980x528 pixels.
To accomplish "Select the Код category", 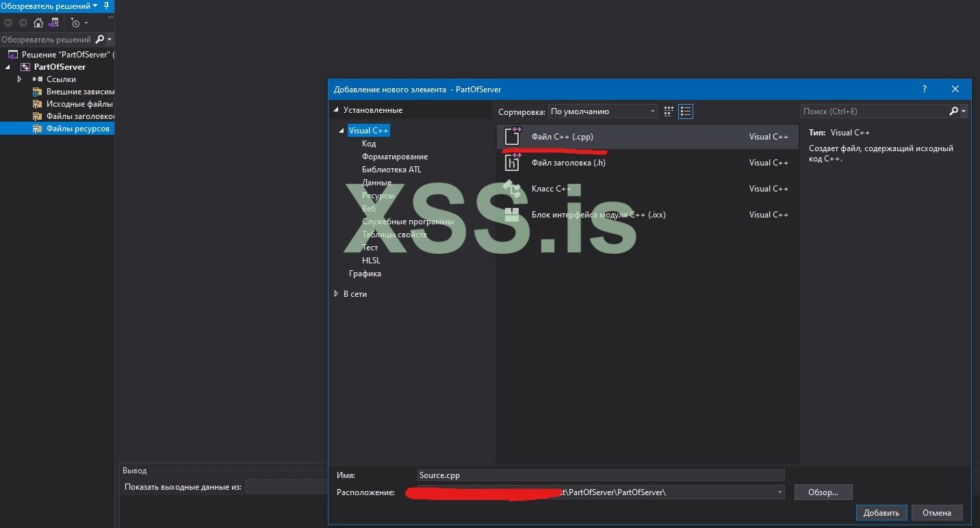I will pos(369,144).
